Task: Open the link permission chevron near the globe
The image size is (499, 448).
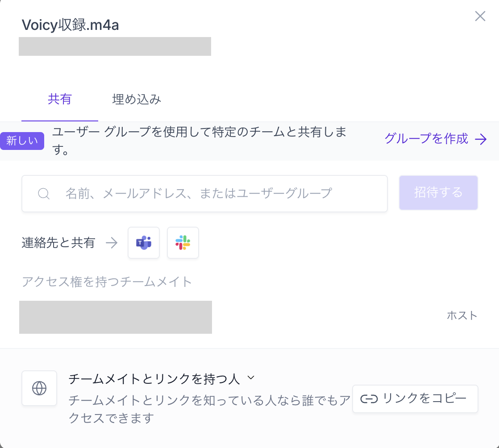Action: click(250, 377)
